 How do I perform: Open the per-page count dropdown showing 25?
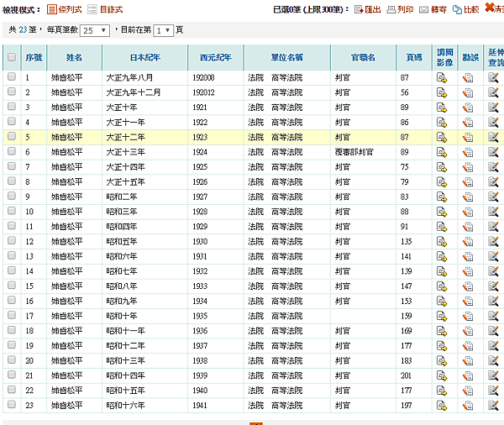click(94, 30)
